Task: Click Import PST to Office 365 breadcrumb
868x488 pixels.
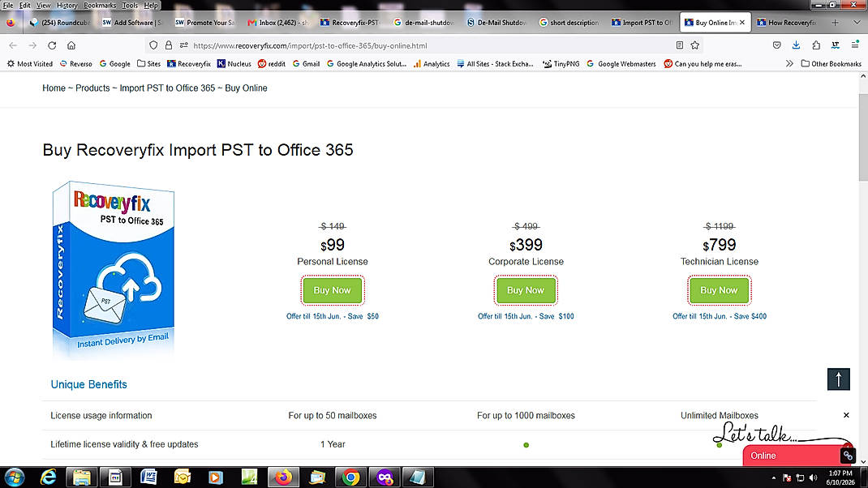Action: (x=167, y=88)
